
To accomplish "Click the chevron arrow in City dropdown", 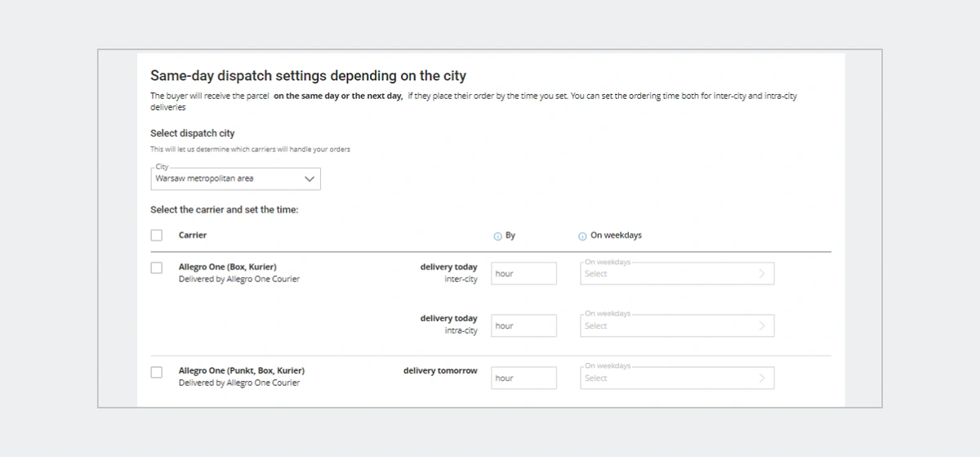I will [309, 178].
